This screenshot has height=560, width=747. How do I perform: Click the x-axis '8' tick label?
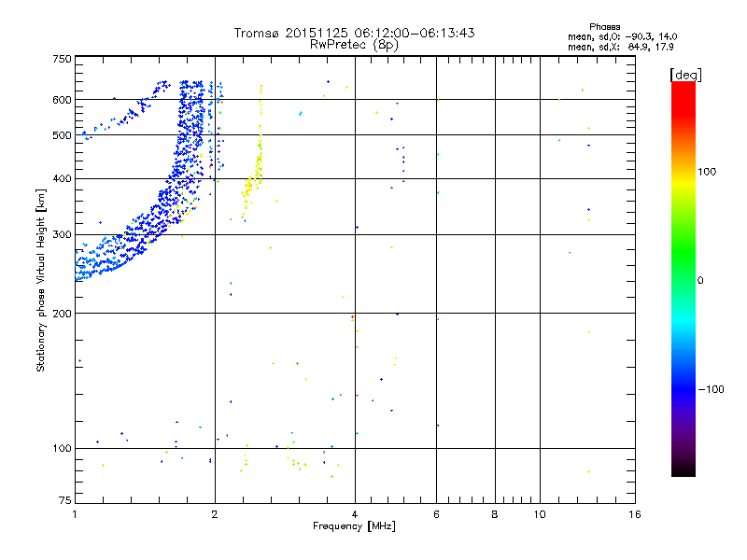495,514
